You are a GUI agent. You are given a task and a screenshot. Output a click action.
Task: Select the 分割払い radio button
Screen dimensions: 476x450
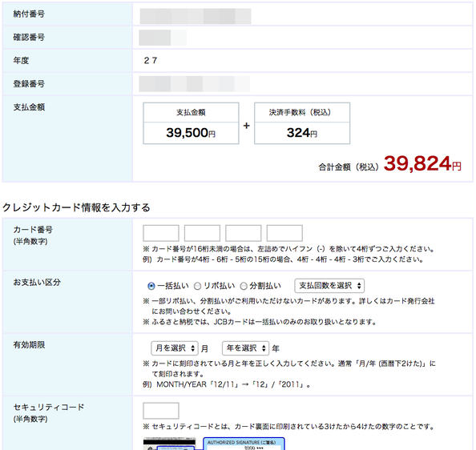pyautogui.click(x=244, y=286)
